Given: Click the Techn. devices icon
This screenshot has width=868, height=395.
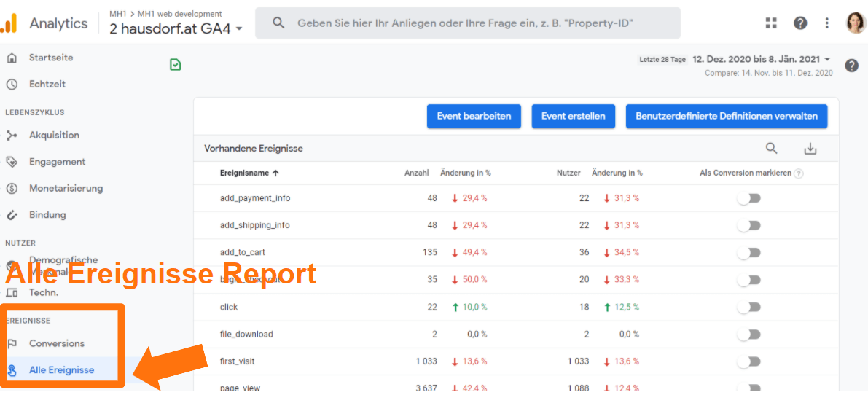Looking at the screenshot, I should [x=12, y=293].
